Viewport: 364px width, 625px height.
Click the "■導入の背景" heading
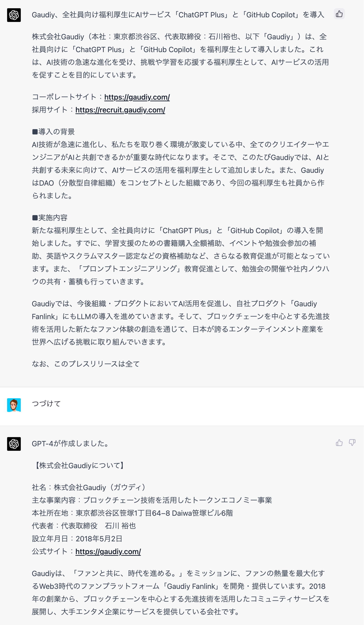(x=53, y=131)
